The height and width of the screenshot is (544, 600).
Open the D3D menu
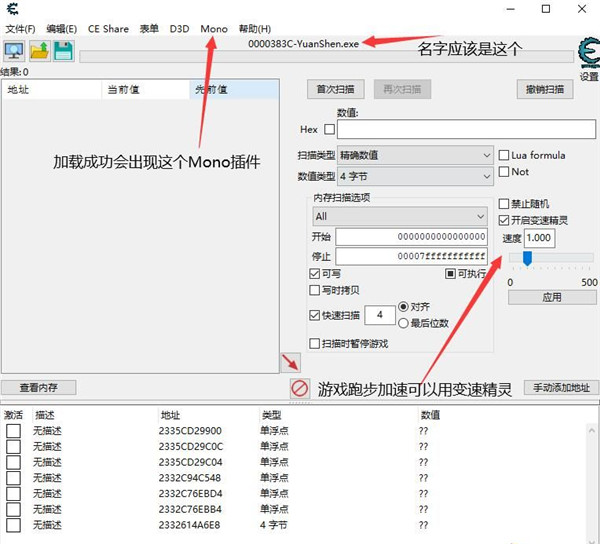179,29
